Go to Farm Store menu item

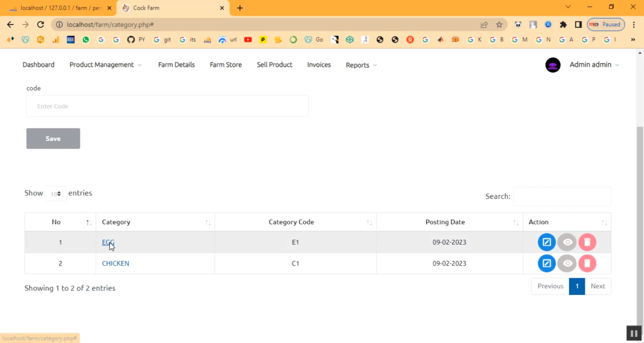click(225, 65)
